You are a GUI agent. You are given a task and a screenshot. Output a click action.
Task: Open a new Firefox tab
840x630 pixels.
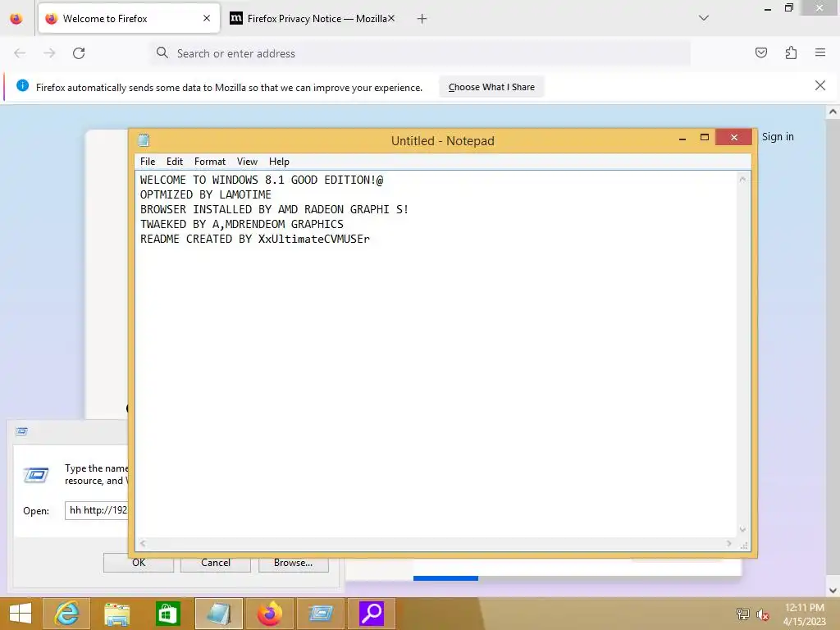click(422, 19)
